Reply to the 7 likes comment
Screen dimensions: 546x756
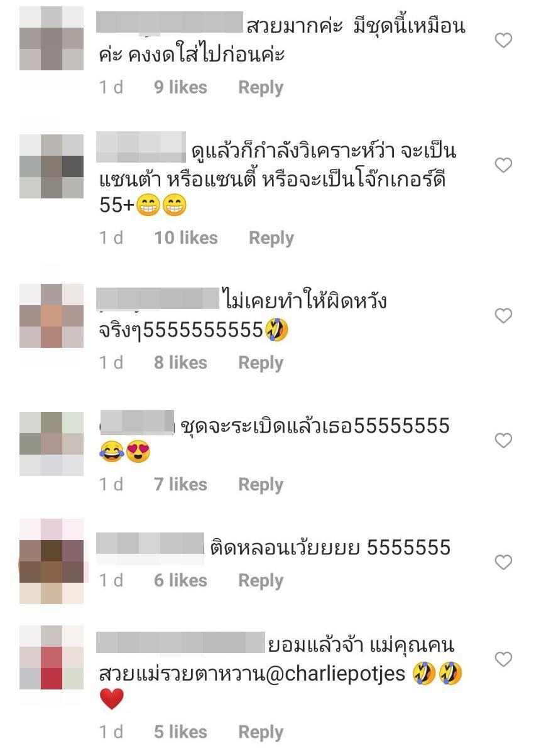pyautogui.click(x=261, y=485)
